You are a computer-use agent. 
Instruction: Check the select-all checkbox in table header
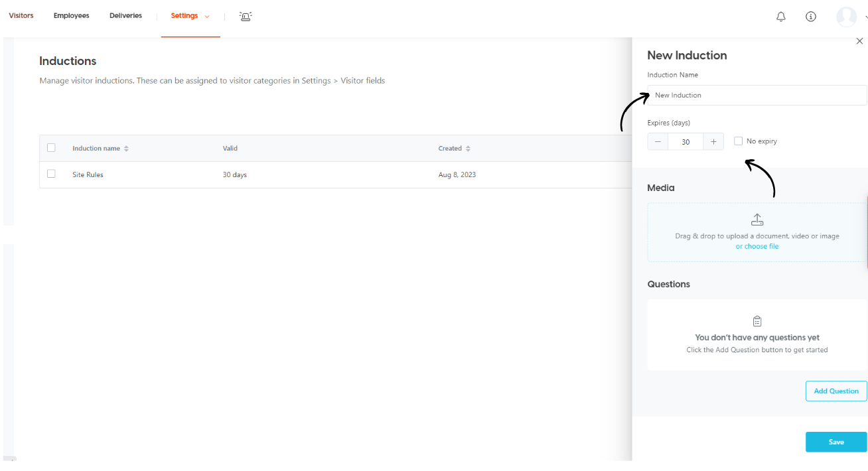tap(51, 147)
